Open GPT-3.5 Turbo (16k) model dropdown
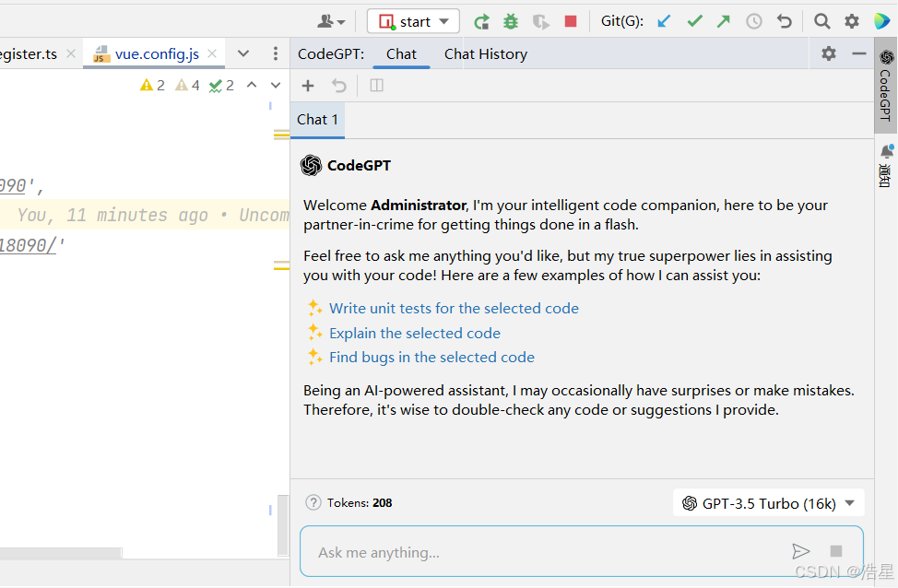Viewport: 898px width, 588px height. (x=768, y=503)
